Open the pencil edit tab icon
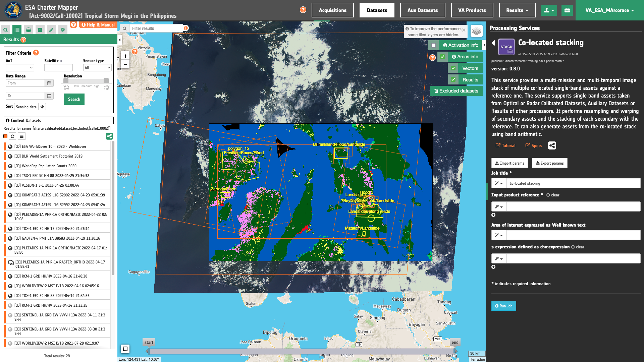 tap(51, 30)
